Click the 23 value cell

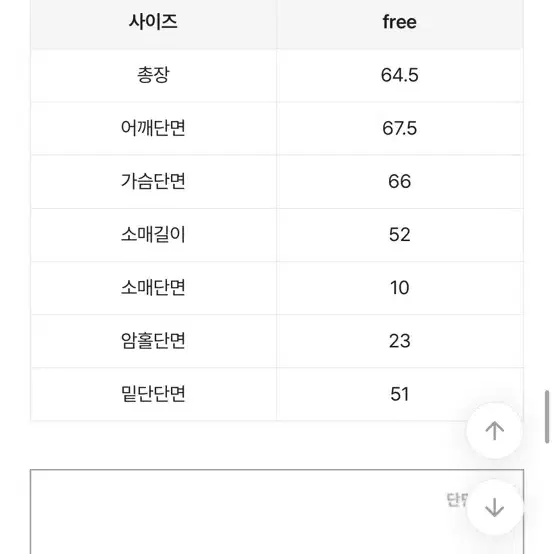[x=400, y=341]
